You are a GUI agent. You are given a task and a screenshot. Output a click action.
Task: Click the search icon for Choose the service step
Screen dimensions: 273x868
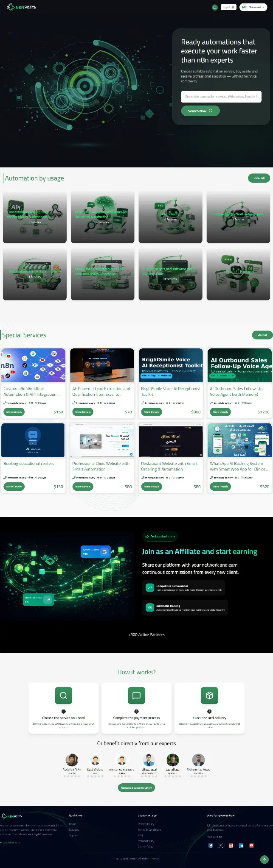pos(63,696)
